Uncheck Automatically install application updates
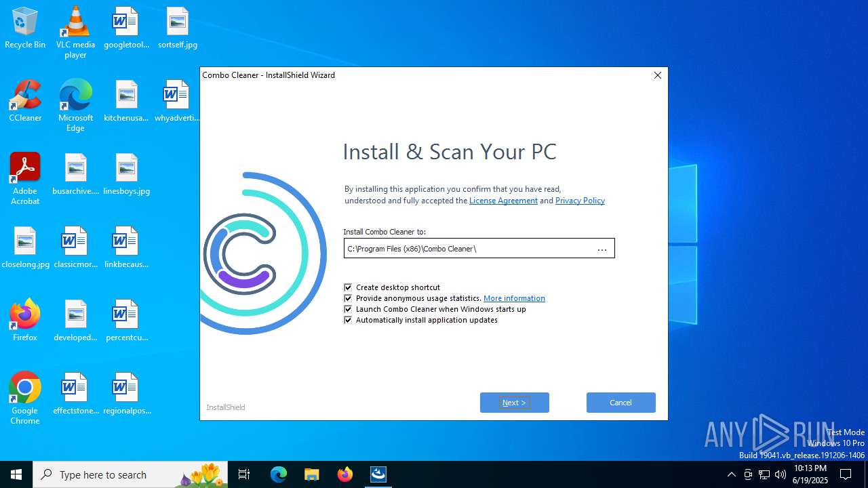This screenshot has width=868, height=488. click(348, 320)
